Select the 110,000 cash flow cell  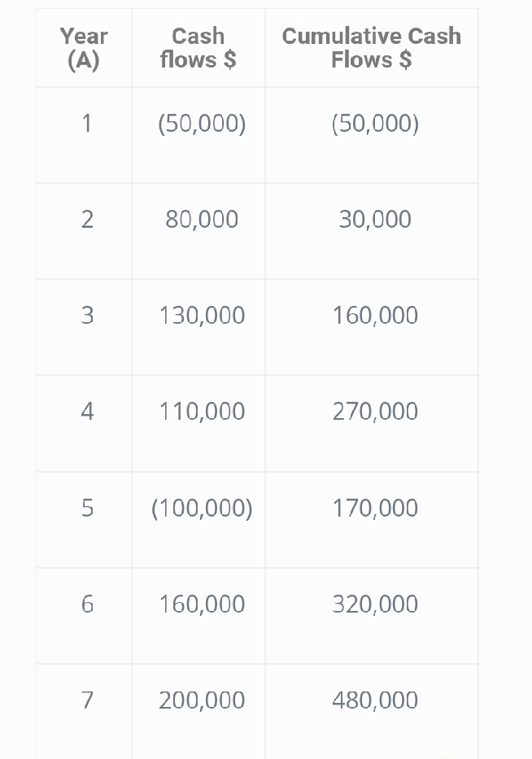pyautogui.click(x=202, y=412)
